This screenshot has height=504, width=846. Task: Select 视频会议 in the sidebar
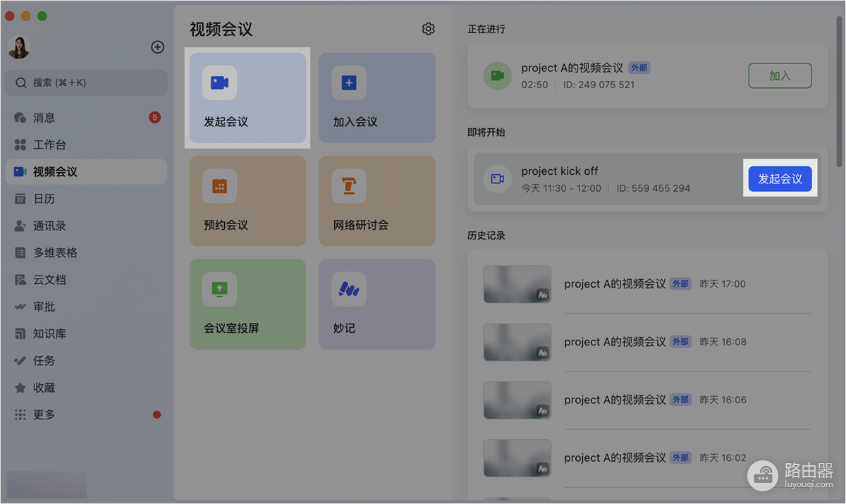[86, 171]
